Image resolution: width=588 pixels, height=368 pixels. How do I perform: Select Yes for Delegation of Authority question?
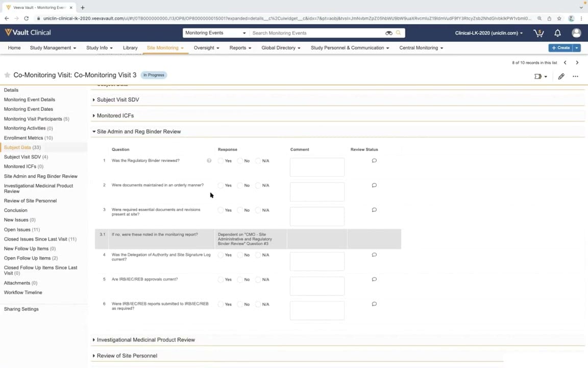tap(220, 255)
